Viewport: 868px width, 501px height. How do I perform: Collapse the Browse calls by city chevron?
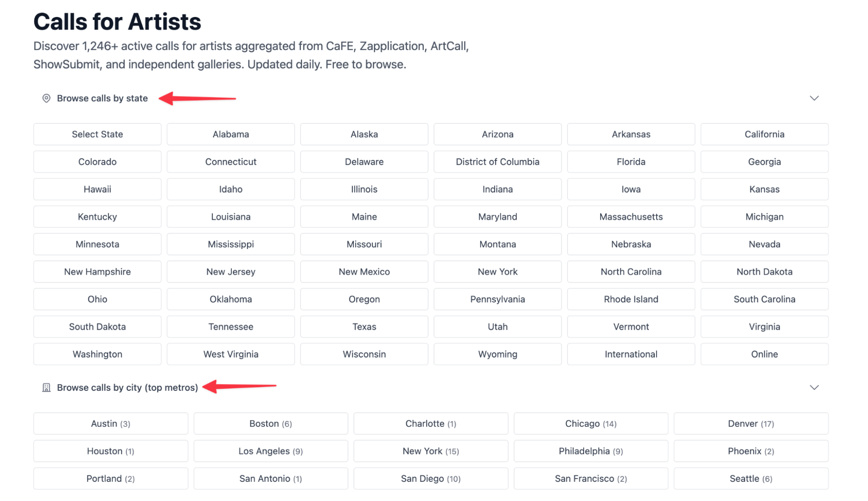tap(814, 388)
